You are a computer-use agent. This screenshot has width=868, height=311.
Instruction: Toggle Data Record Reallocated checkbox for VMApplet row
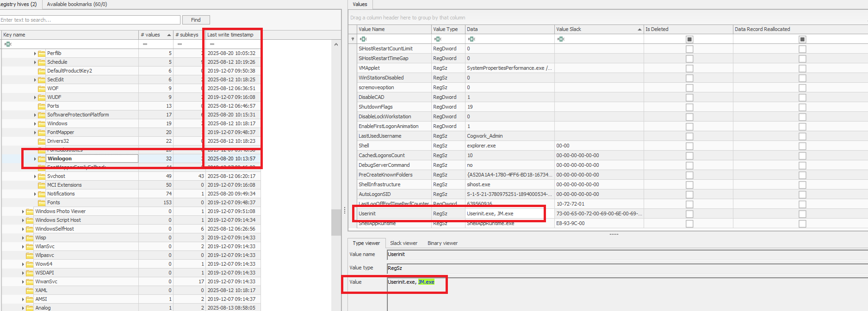(x=802, y=68)
